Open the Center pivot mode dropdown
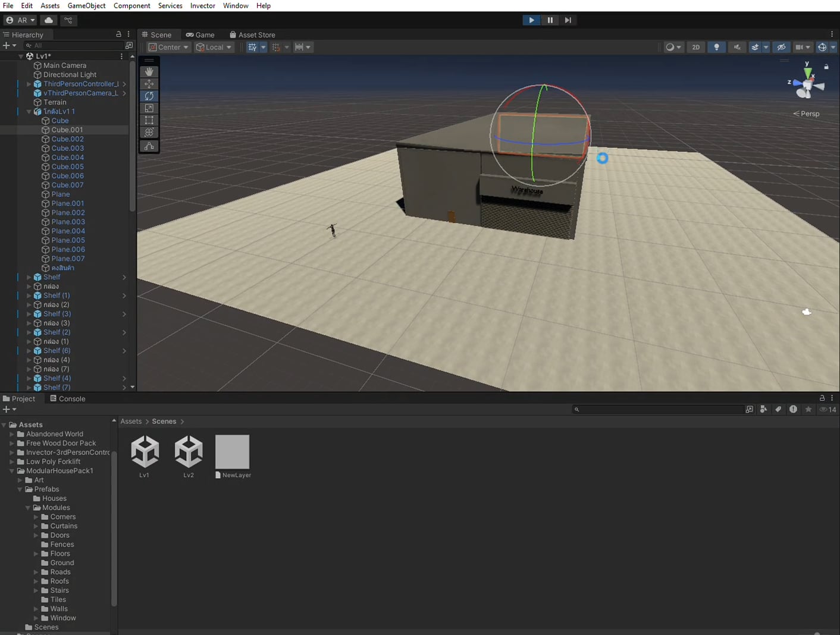 (168, 47)
